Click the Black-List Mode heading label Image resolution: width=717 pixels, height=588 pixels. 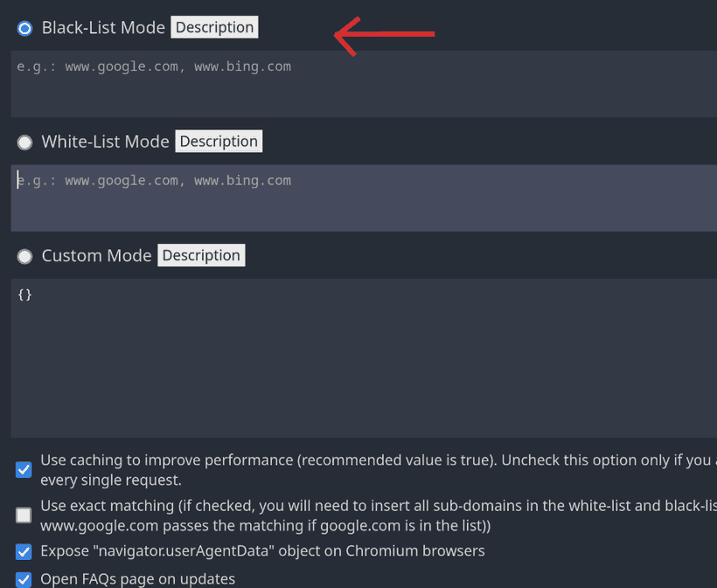pos(103,27)
